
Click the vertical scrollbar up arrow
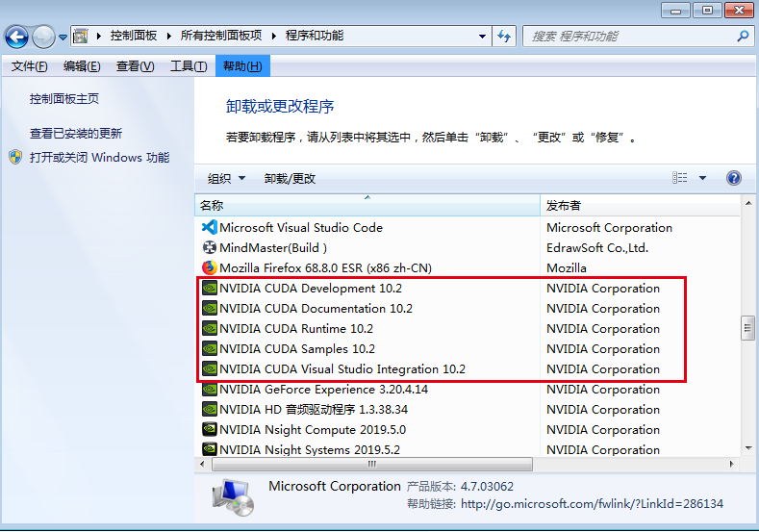pyautogui.click(x=748, y=203)
